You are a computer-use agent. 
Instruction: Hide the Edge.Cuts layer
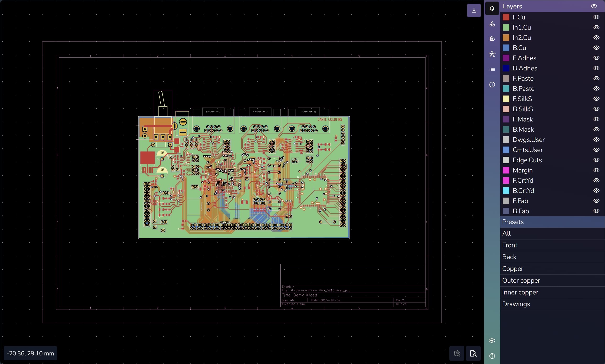pos(596,160)
